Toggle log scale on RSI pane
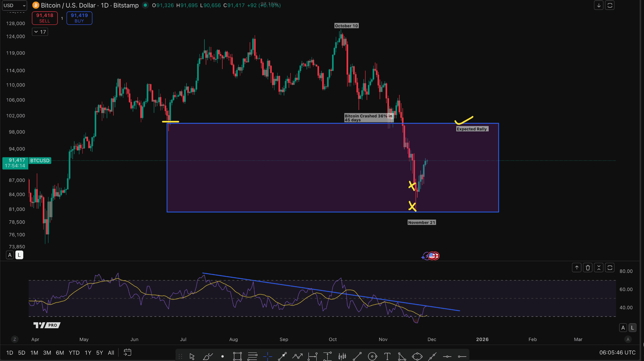Screen dimensions: 644x361 pyautogui.click(x=632, y=328)
